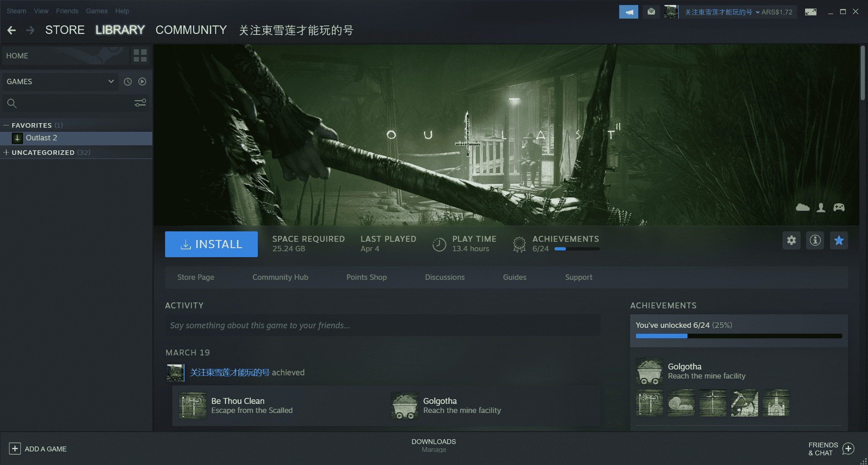Click Manage under DOWNLOADS
The image size is (868, 465).
(x=433, y=450)
